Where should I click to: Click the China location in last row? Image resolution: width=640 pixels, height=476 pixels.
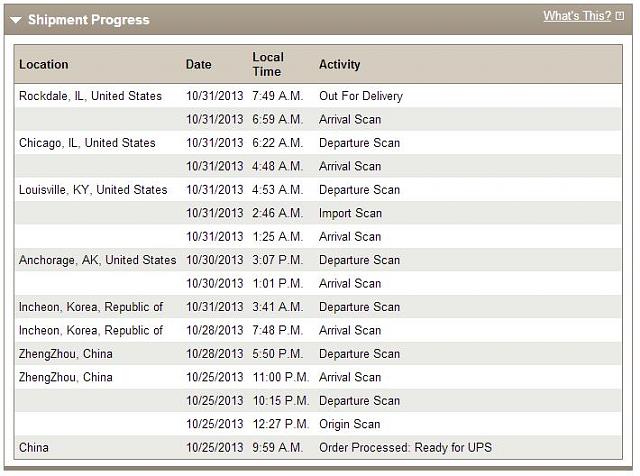(x=33, y=447)
